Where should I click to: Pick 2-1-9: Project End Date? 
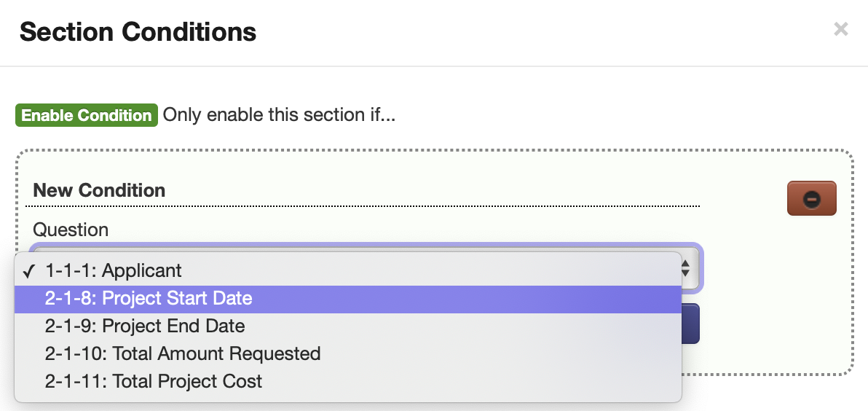(x=145, y=326)
